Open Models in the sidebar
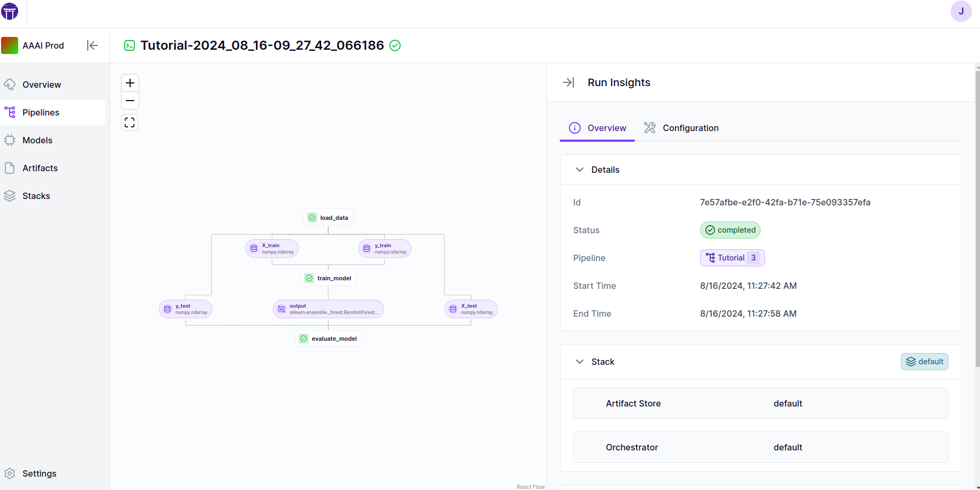 (37, 140)
